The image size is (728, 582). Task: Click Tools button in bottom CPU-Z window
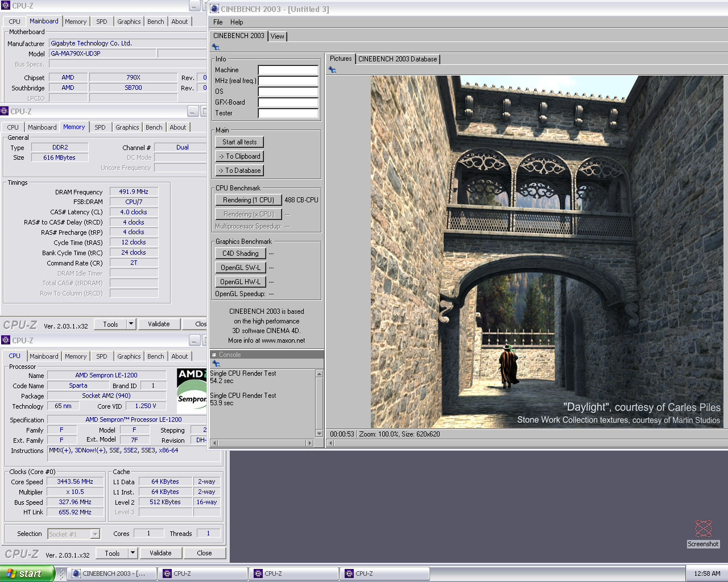(x=112, y=553)
